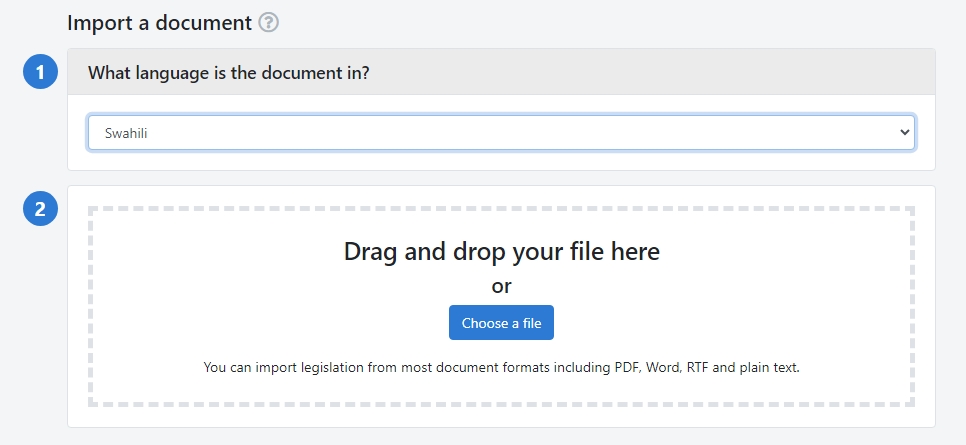Click the 'or' text above the button
Image resolution: width=966 pixels, height=445 pixels.
(x=501, y=286)
